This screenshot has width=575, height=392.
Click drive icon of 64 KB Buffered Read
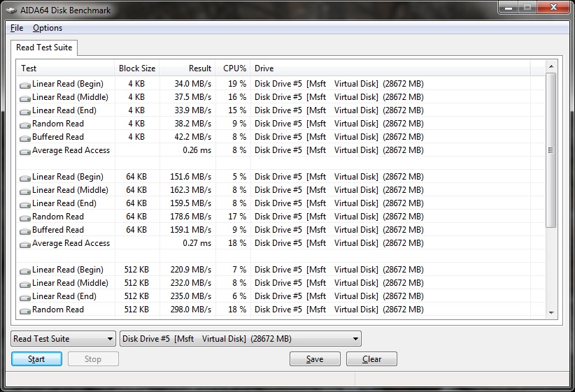(25, 231)
